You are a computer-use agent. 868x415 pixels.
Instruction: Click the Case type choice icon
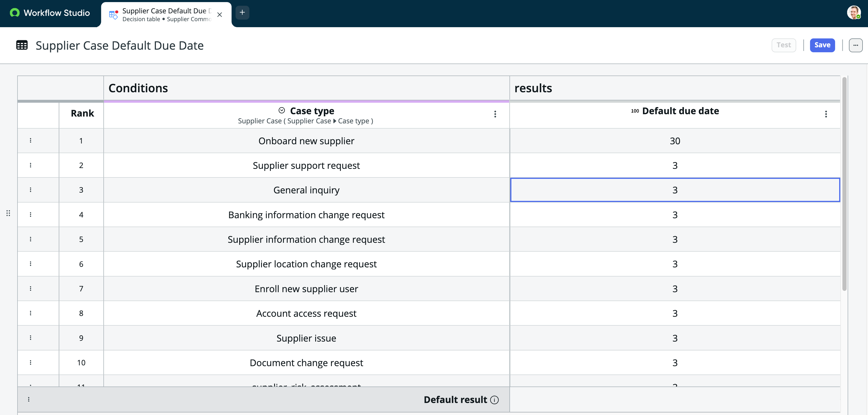tap(282, 110)
